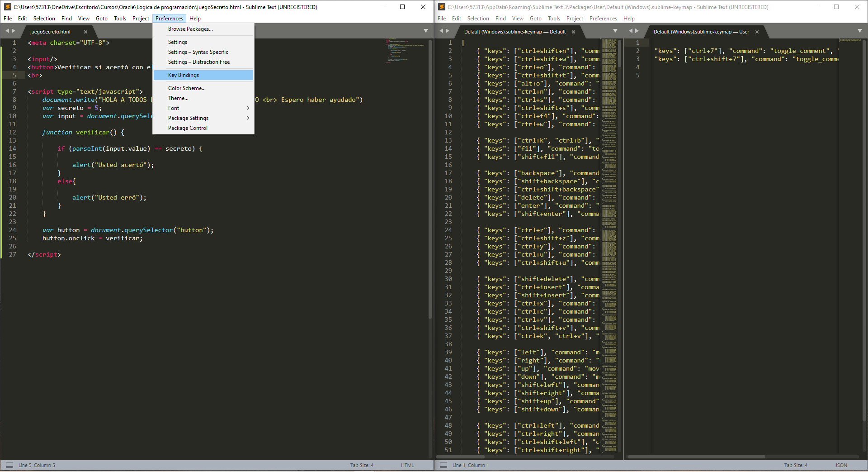The height and width of the screenshot is (472, 868).
Task: Choose Settings – Distraction Free
Action: coord(203,62)
